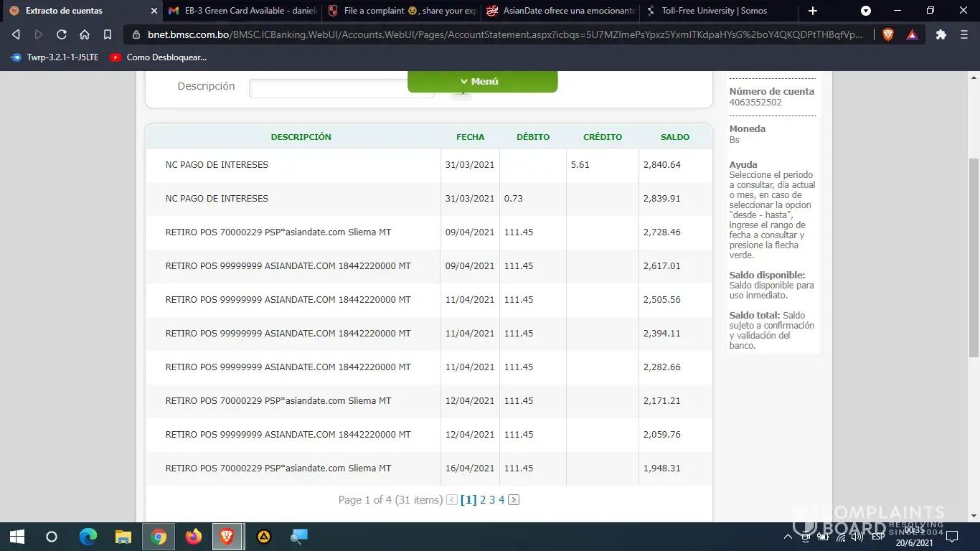
Task: Switch to EB-3 Green Card Gmail tab
Action: pos(242,11)
